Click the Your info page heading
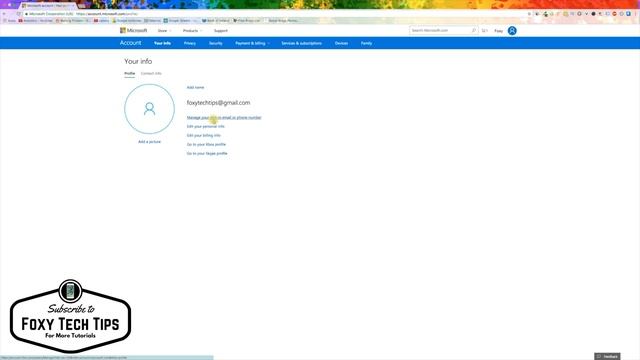Screen dimensions: 640x360 point(138,61)
